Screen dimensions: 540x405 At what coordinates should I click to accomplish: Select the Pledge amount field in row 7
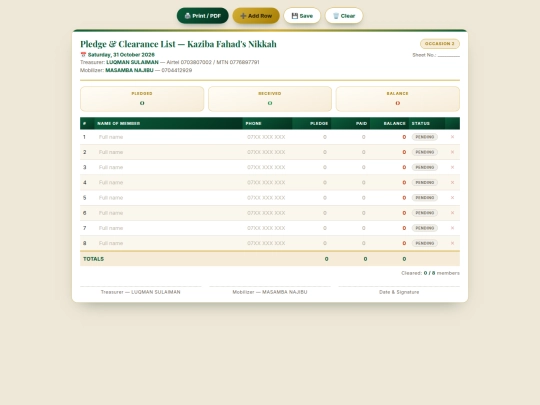pos(312,228)
